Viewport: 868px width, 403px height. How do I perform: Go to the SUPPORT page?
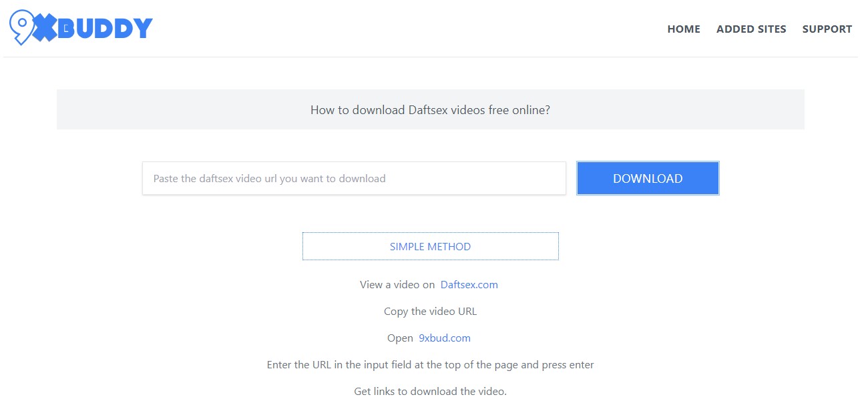(x=827, y=29)
